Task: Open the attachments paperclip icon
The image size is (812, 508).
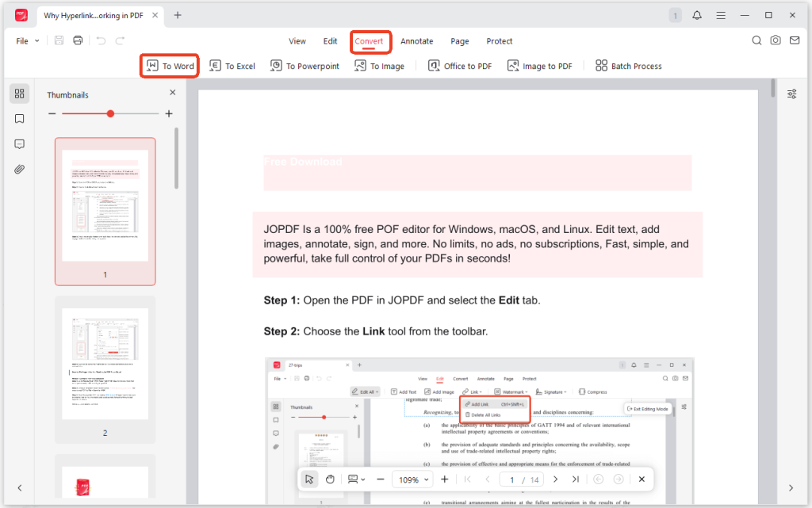Action: pyautogui.click(x=20, y=169)
